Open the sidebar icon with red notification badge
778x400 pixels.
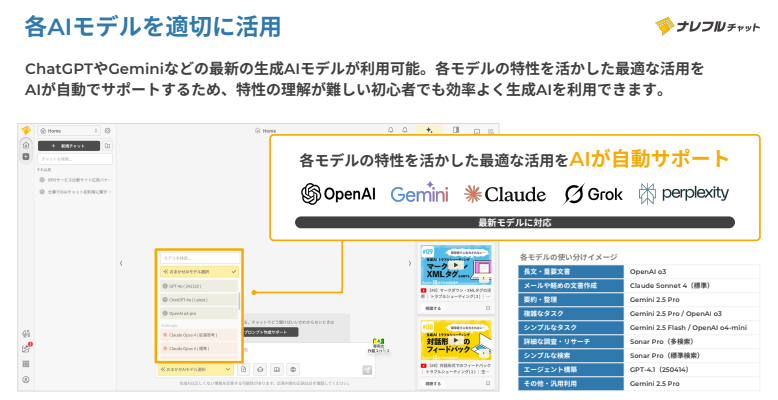tap(26, 348)
